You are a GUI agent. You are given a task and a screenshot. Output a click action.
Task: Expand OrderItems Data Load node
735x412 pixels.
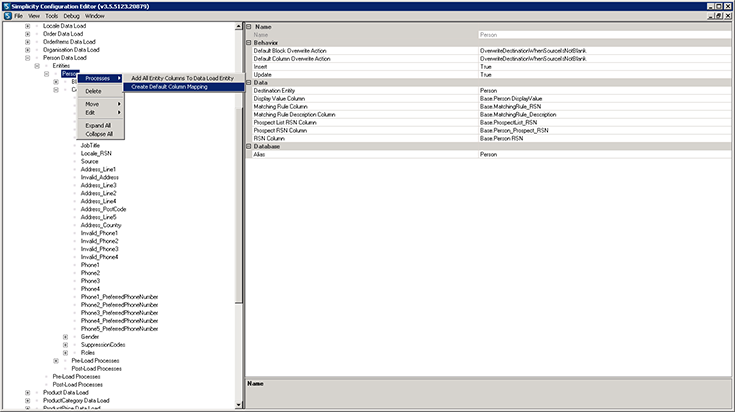pos(27,42)
